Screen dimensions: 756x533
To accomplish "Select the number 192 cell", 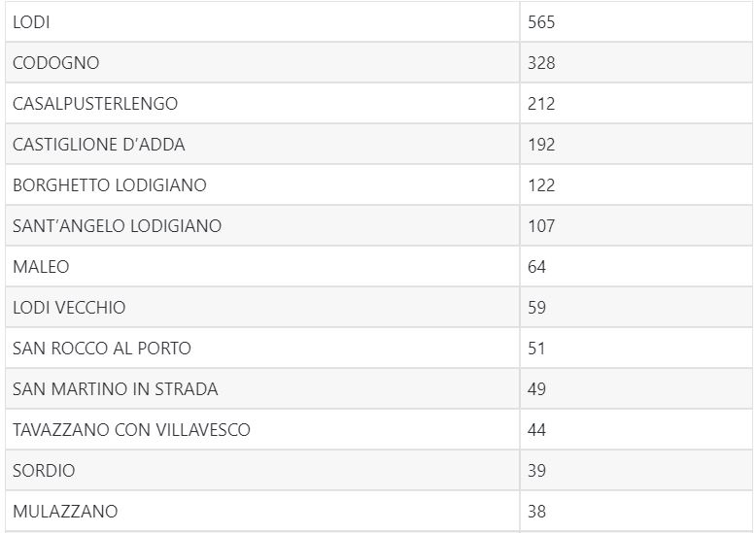I will [541, 145].
